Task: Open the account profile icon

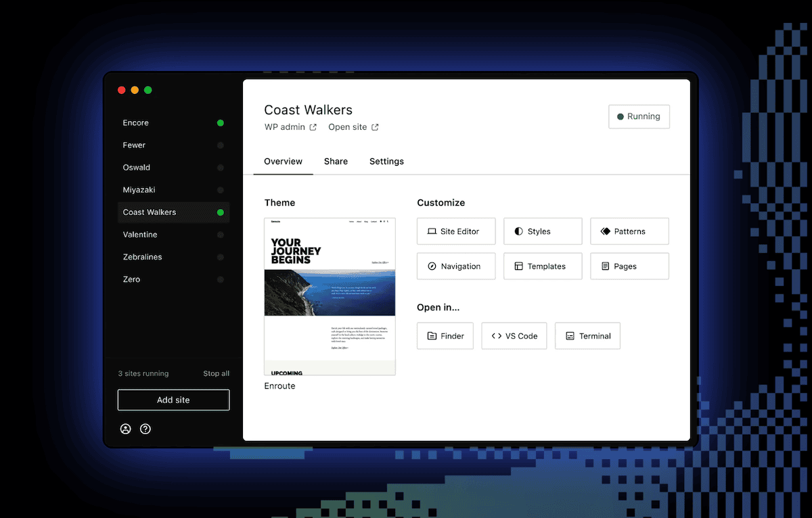Action: pos(125,429)
